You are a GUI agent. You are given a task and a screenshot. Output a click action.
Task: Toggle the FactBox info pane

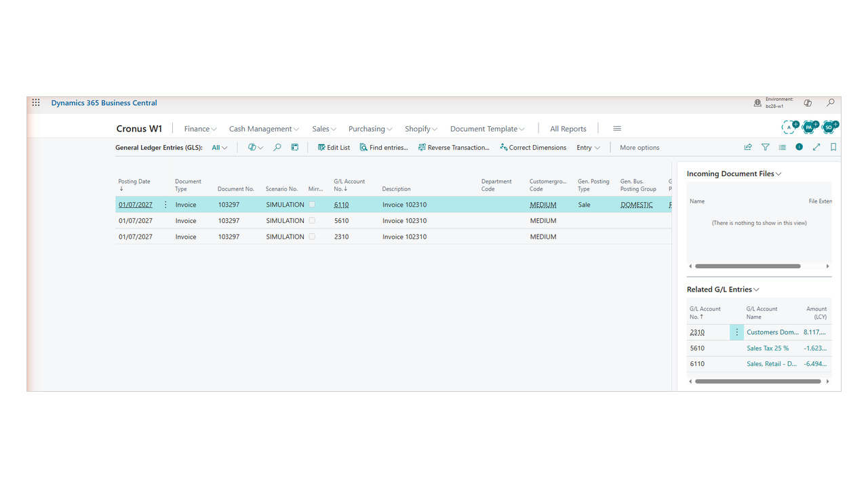click(800, 147)
